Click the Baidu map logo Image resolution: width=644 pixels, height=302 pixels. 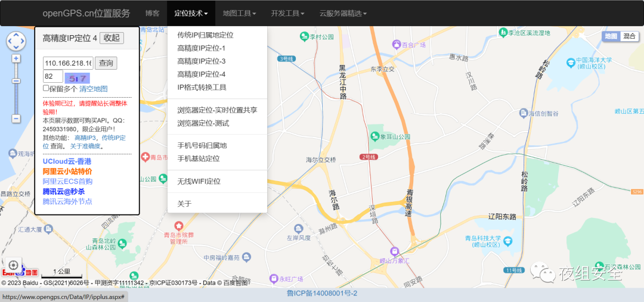[x=20, y=272]
